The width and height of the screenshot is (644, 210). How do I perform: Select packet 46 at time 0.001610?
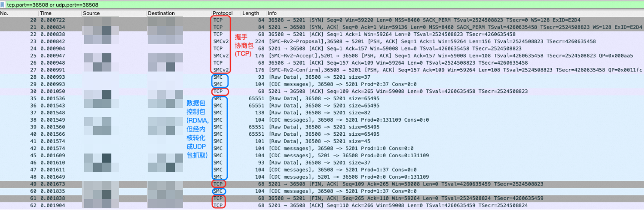point(322,163)
